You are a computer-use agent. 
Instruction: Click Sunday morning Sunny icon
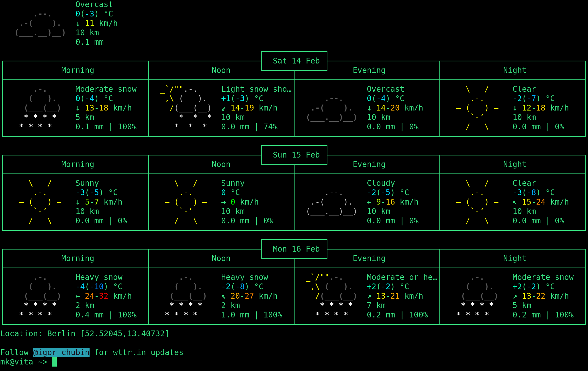[40, 202]
